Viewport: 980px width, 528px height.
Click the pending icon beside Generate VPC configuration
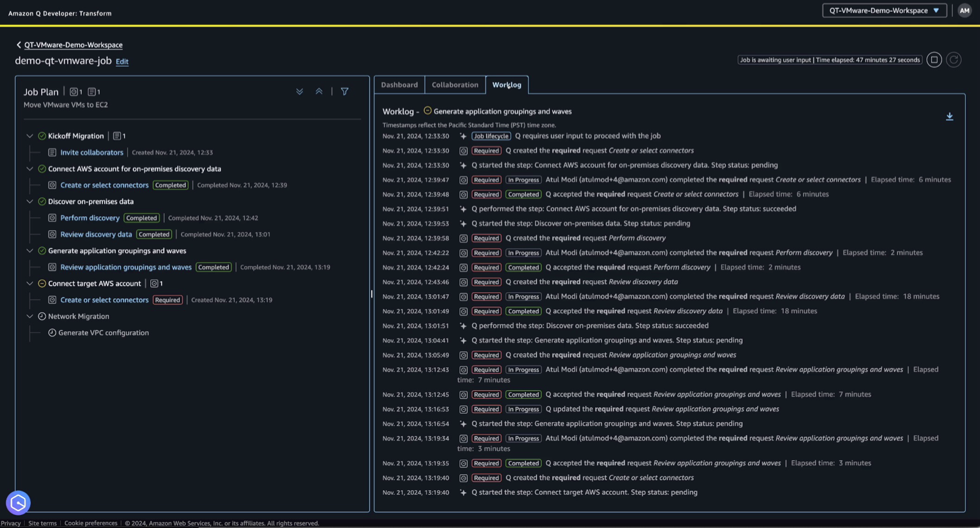pos(52,333)
